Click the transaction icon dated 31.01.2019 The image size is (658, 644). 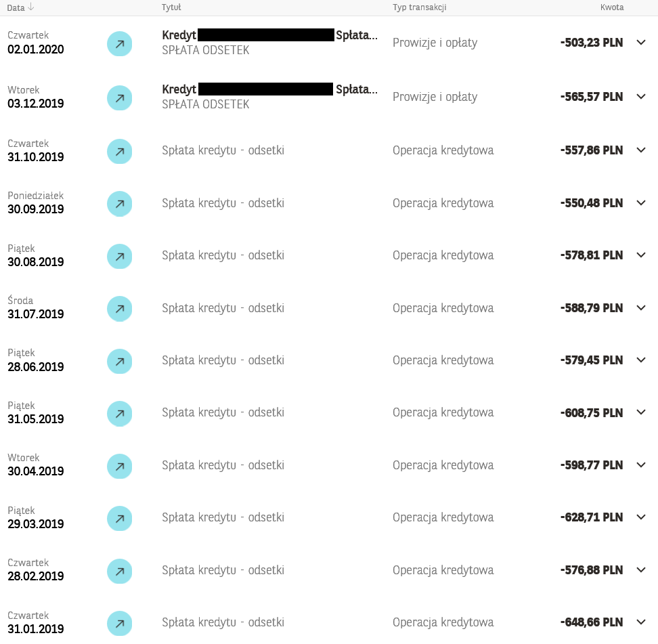[120, 624]
